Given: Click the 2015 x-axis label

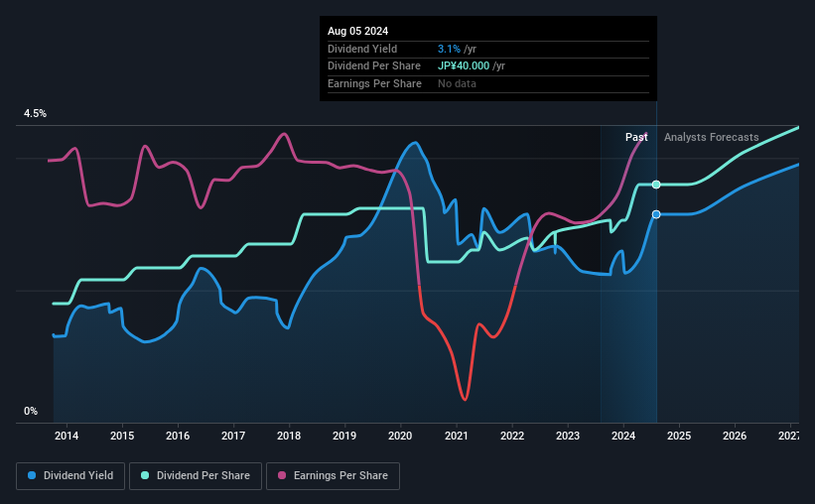Looking at the screenshot, I should [122, 436].
